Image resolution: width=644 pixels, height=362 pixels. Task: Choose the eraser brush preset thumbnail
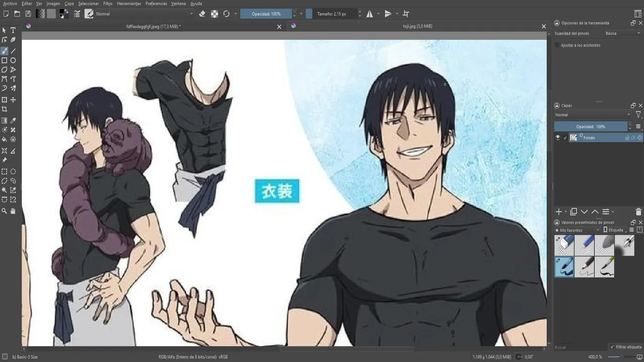564,245
